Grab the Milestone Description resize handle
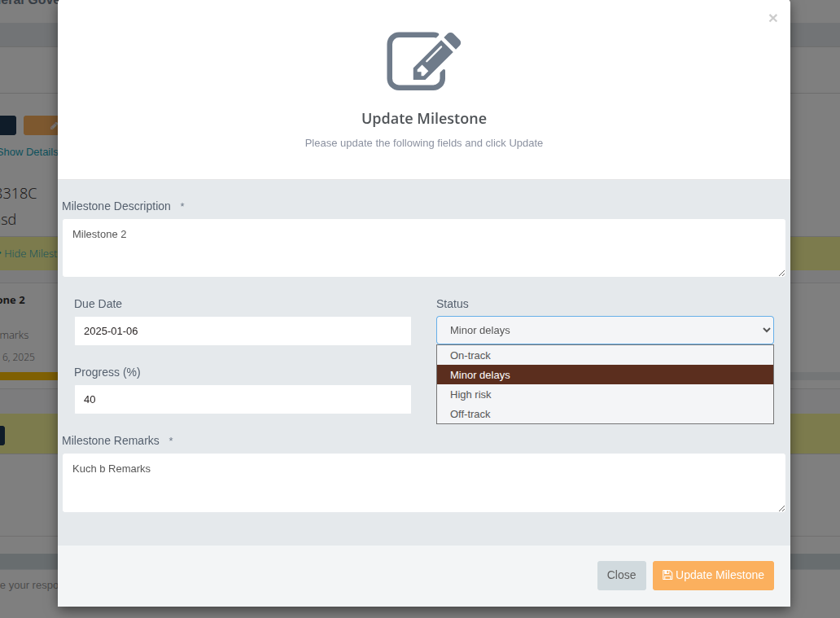Image resolution: width=840 pixels, height=618 pixels. [x=781, y=273]
